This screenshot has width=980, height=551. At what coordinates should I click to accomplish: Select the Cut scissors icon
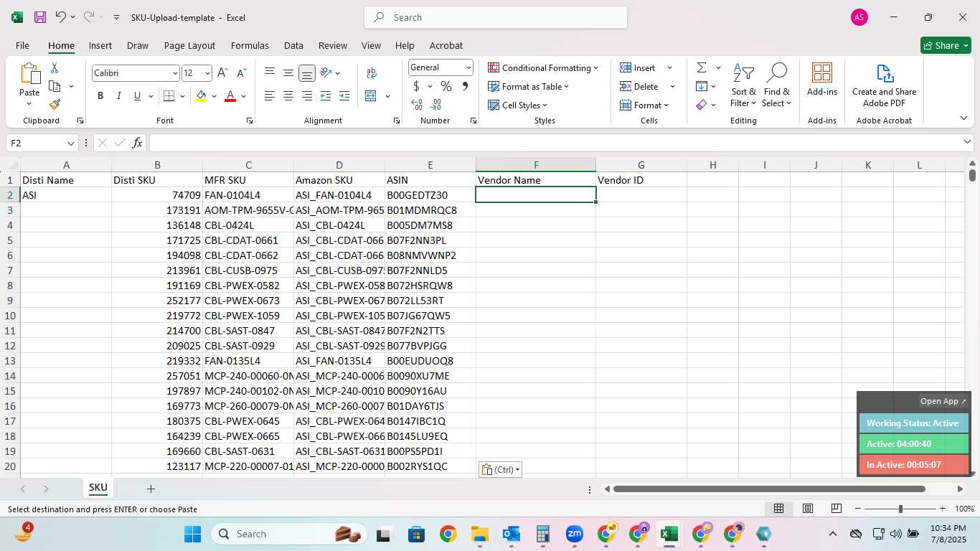tap(55, 68)
